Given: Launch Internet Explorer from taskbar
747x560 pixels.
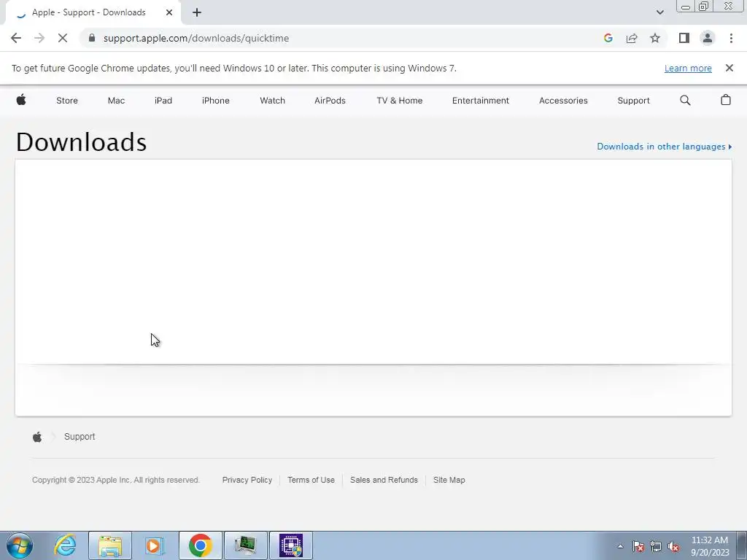Looking at the screenshot, I should pyautogui.click(x=65, y=545).
